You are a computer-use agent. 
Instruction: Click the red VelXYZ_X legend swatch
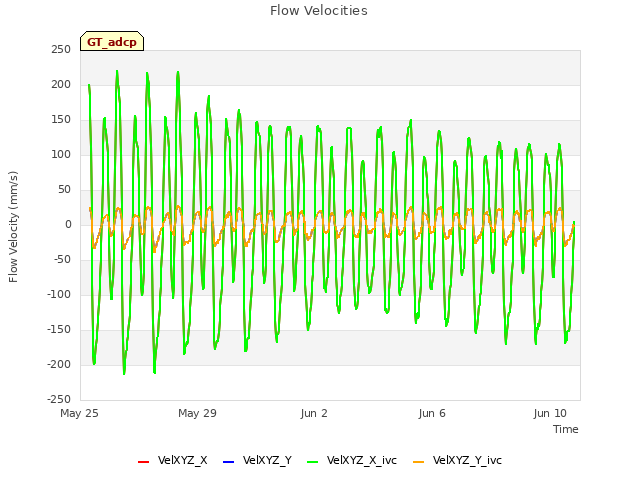click(143, 462)
